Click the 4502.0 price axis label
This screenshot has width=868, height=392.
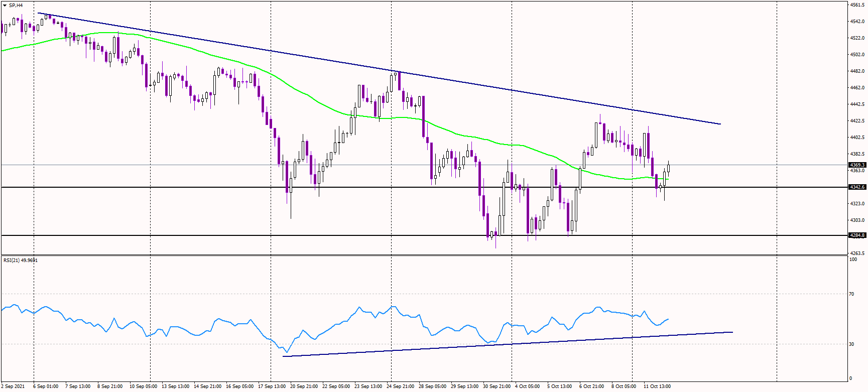pyautogui.click(x=857, y=55)
